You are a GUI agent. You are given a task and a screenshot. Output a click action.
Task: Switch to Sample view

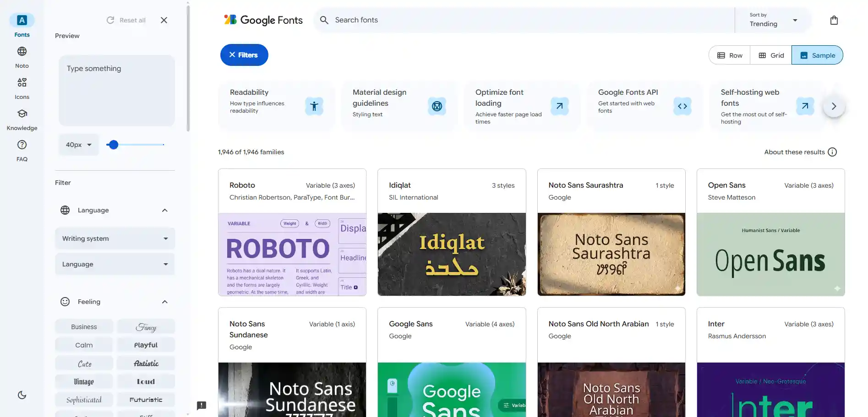point(817,55)
